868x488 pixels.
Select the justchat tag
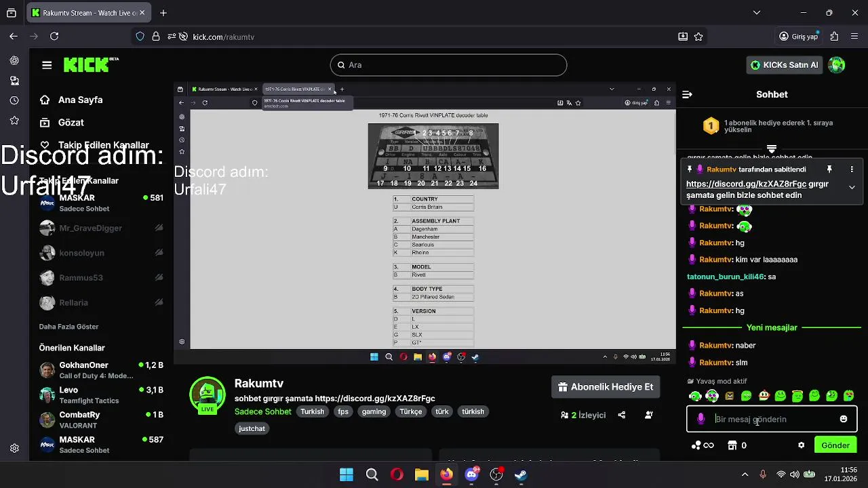(x=252, y=428)
